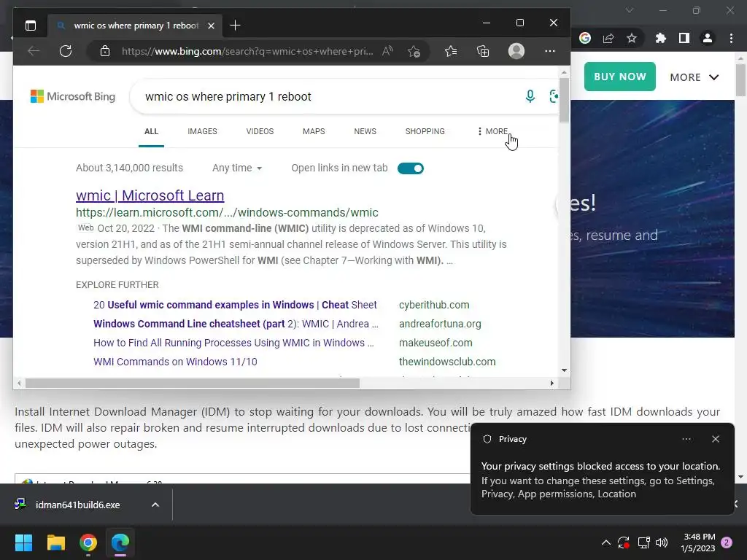747x560 pixels.
Task: Open Bing visual search icon
Action: tap(554, 96)
